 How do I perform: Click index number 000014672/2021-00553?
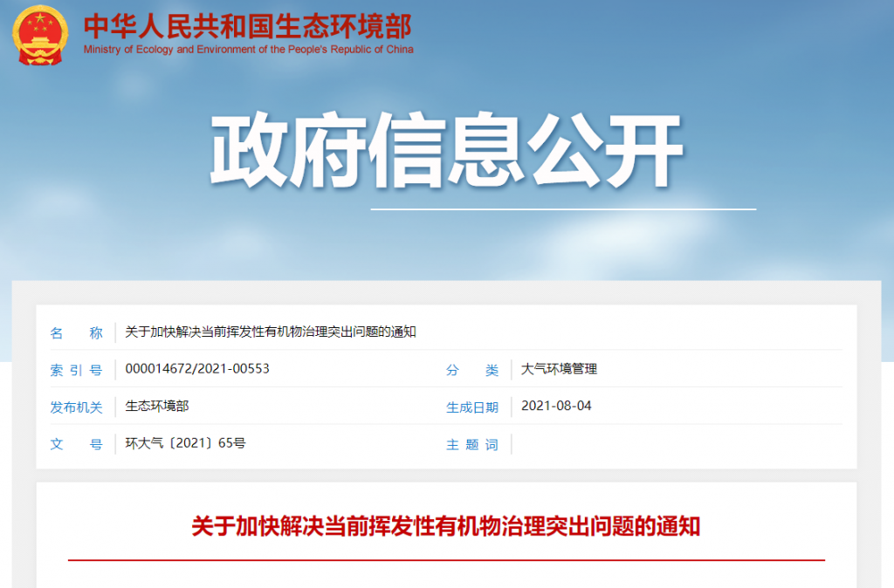tap(197, 369)
